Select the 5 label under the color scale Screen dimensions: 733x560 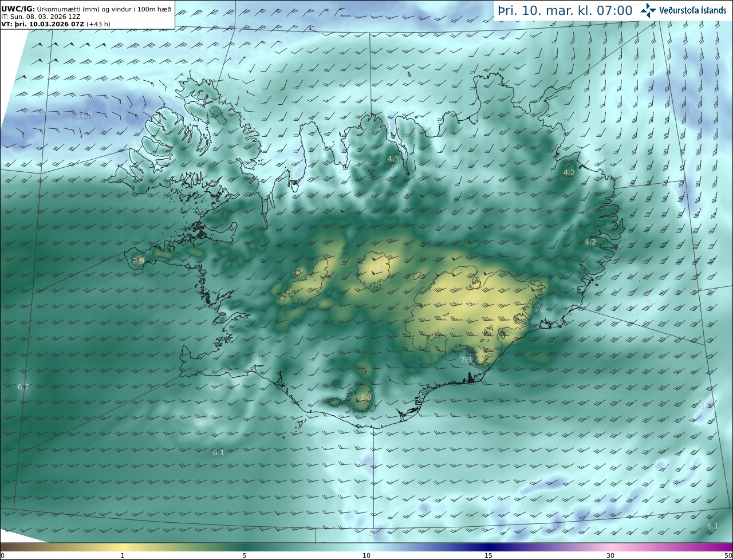(245, 555)
